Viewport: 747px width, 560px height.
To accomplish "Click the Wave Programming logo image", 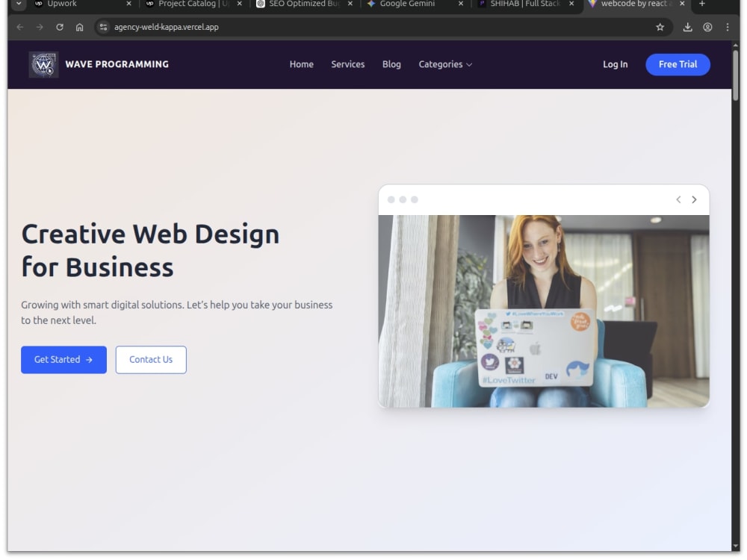I will point(44,64).
